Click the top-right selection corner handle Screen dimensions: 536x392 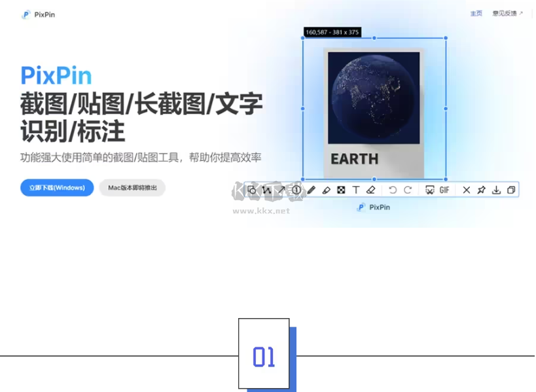coord(446,38)
